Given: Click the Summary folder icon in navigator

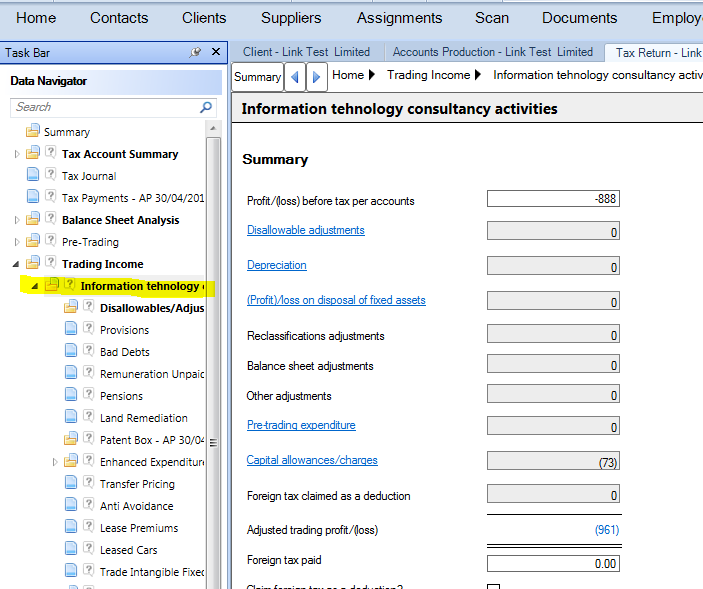Looking at the screenshot, I should pos(32,130).
